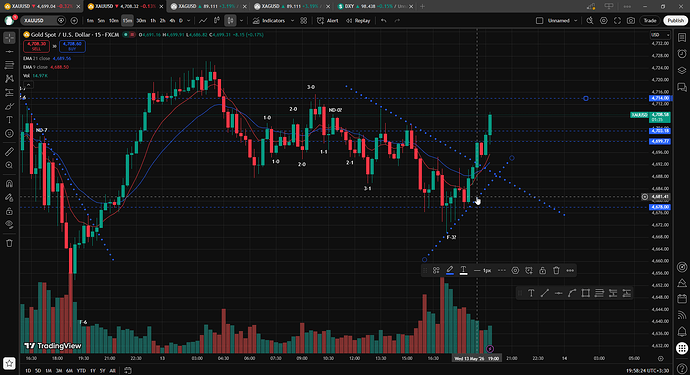690x375 pixels.
Task: Open brush drawing tools in sidebar
Action: [x=9, y=106]
